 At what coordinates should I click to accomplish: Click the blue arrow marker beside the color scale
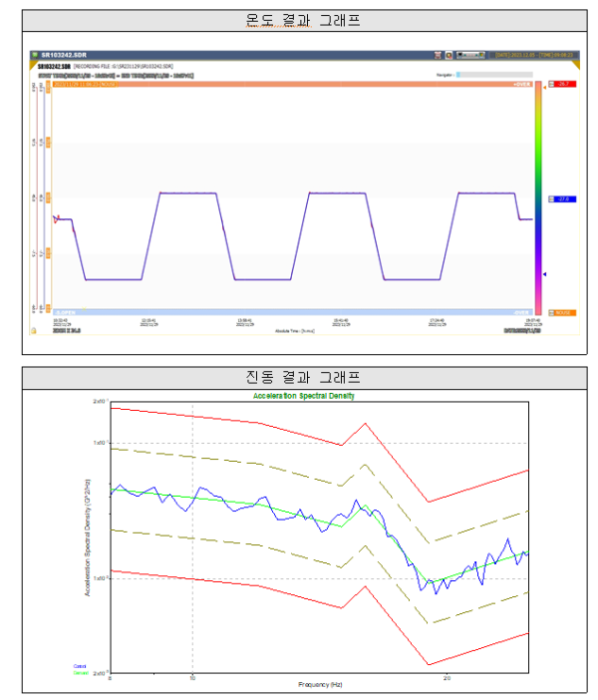coord(544,274)
